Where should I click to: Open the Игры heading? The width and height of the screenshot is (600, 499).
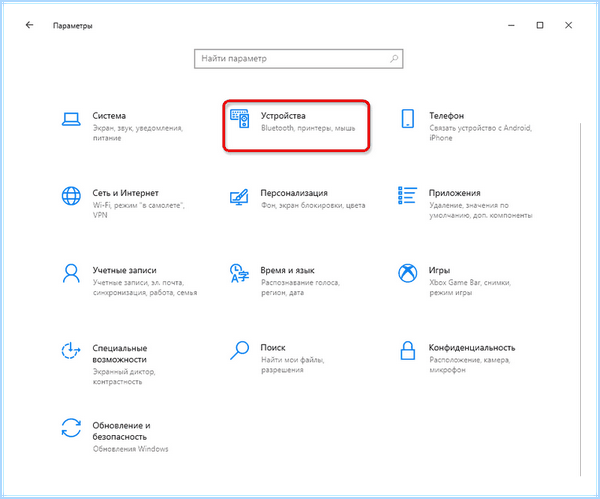coord(439,270)
